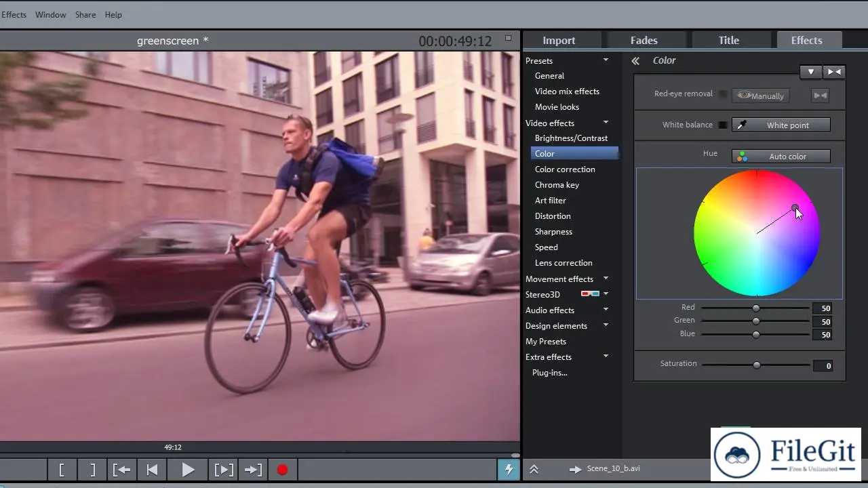The height and width of the screenshot is (488, 868).
Task: Open the effect options dropdown arrow
Action: pos(811,72)
